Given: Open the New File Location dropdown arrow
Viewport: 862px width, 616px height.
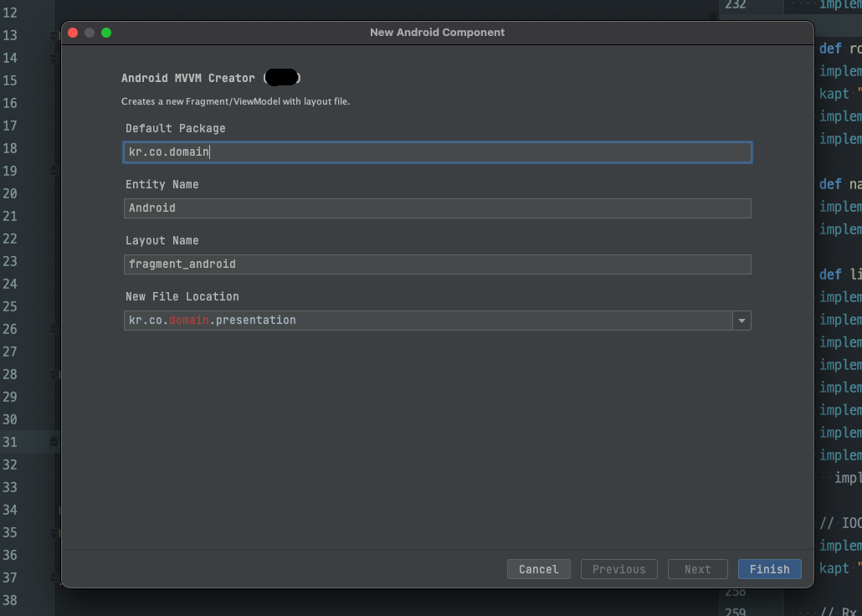Looking at the screenshot, I should point(741,321).
